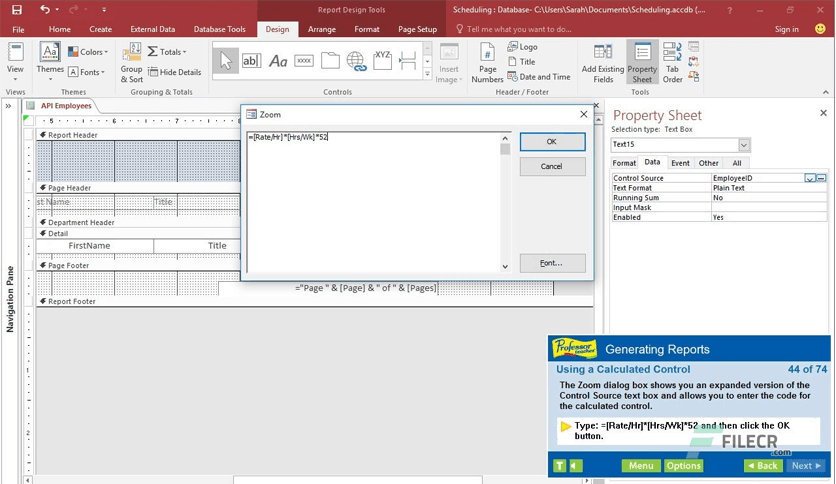Click in the Zoom dialog expression text area

pos(373,203)
